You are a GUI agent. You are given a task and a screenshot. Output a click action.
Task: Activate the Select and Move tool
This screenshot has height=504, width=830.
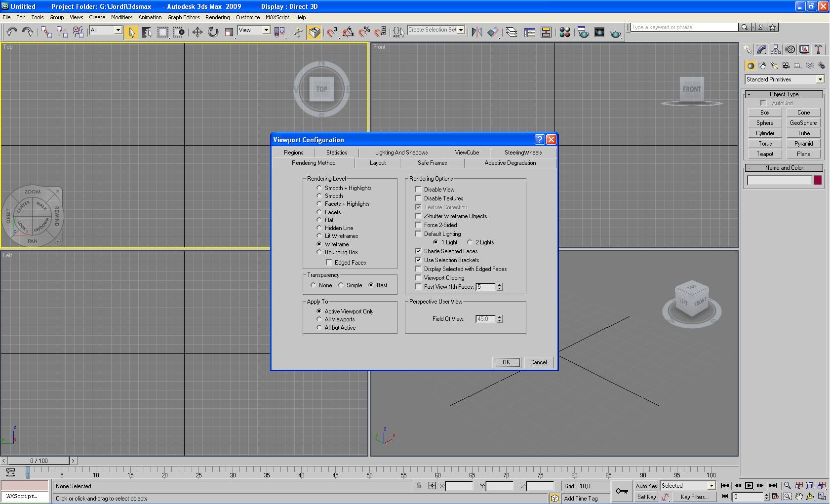coord(197,32)
